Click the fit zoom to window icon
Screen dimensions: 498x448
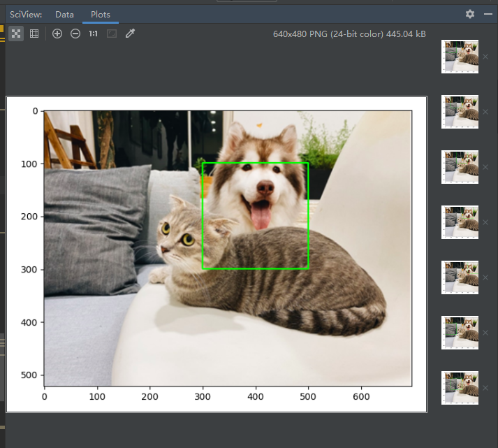tap(112, 34)
